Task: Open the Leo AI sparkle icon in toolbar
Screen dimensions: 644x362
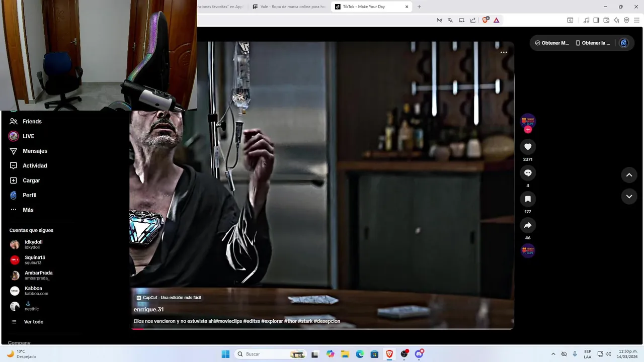Action: (616, 20)
